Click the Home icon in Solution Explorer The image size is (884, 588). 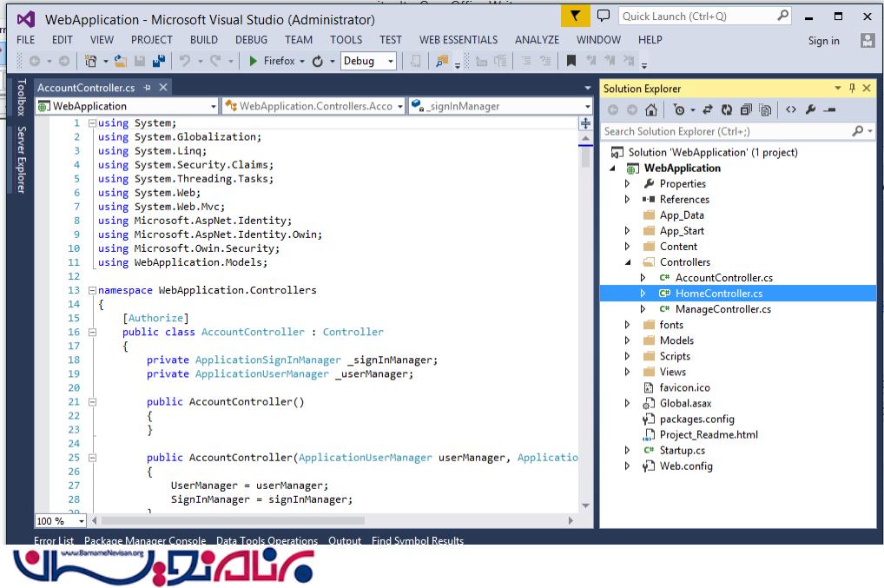[x=651, y=109]
